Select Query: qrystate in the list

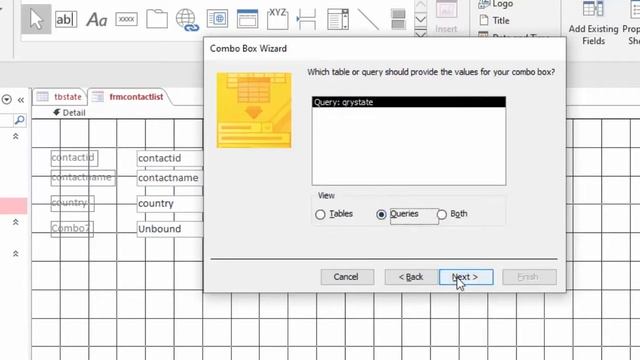tap(409, 102)
